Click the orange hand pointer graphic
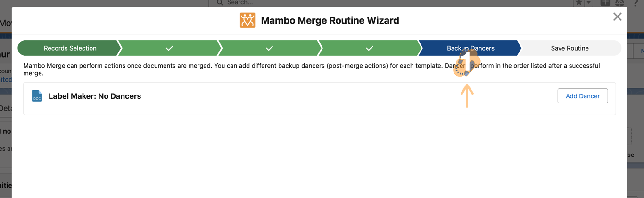This screenshot has width=644, height=198. [x=466, y=64]
